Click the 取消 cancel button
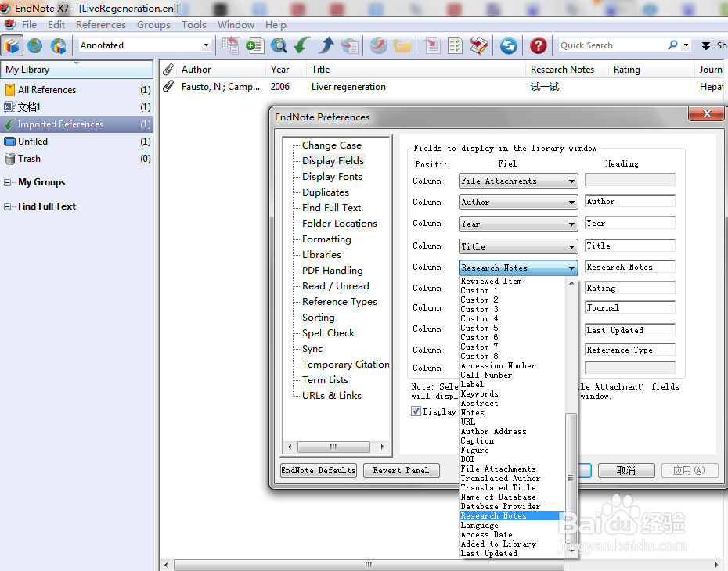Viewport: 728px width, 571px height. tap(626, 470)
